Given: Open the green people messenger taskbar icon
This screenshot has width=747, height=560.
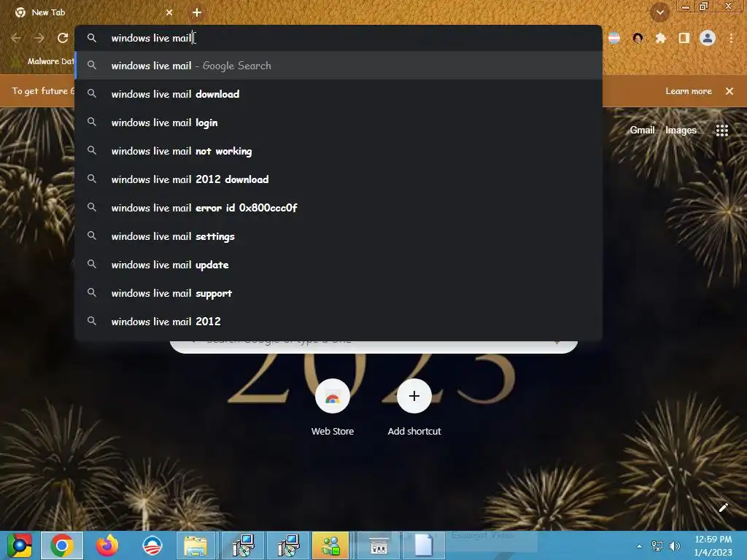Looking at the screenshot, I should point(330,545).
